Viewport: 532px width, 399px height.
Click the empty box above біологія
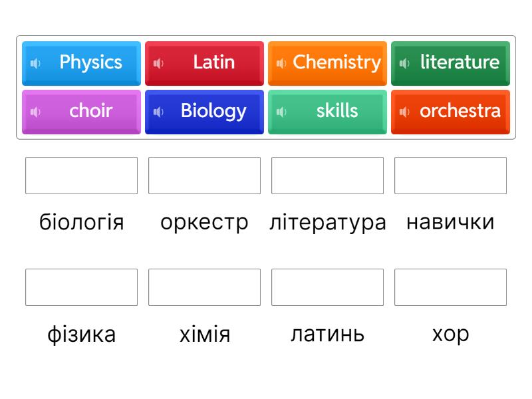click(81, 176)
